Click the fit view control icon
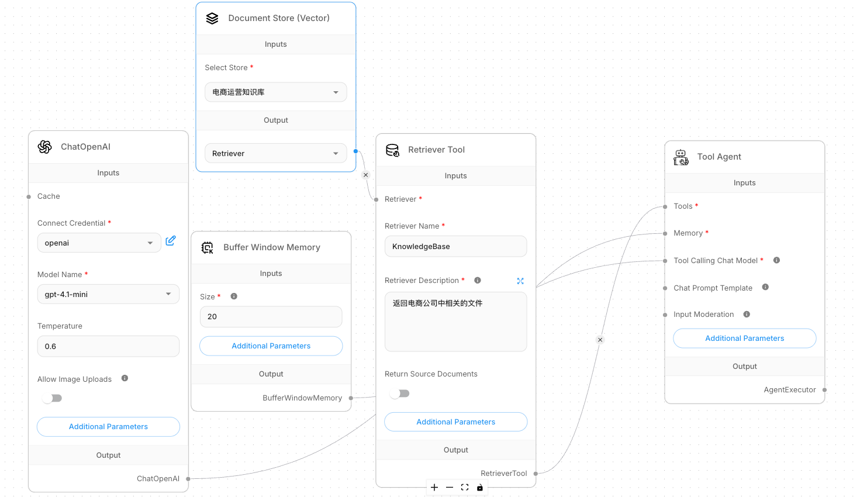860x504 pixels. click(465, 487)
